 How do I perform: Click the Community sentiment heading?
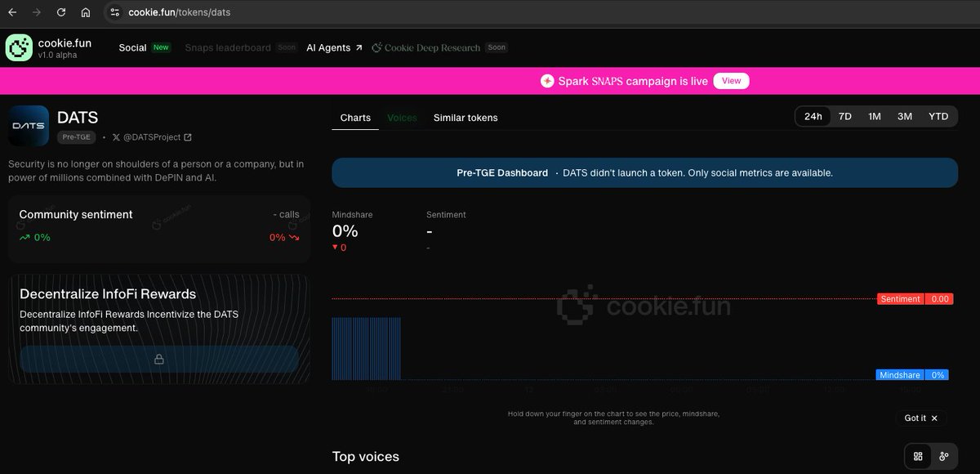[x=76, y=215]
